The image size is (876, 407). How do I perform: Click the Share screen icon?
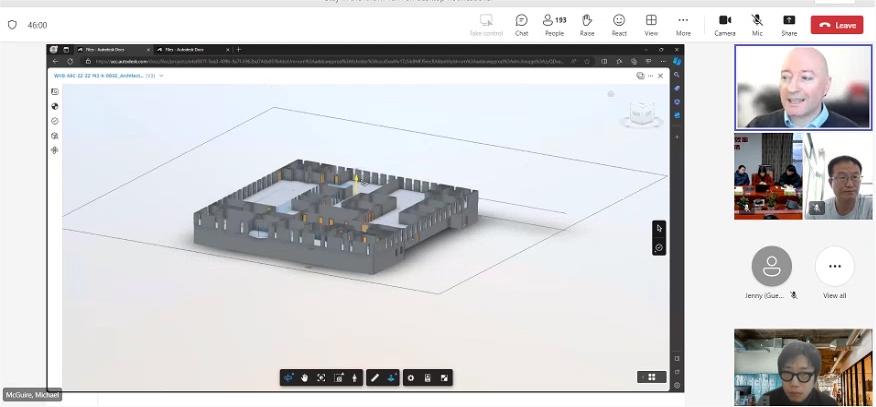point(789,24)
